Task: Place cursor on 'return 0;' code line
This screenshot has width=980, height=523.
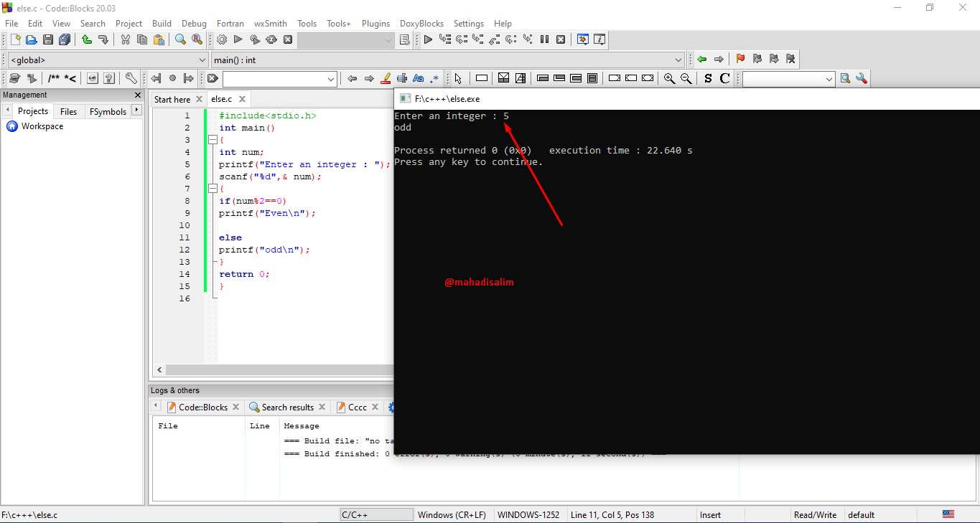Action: [x=244, y=274]
